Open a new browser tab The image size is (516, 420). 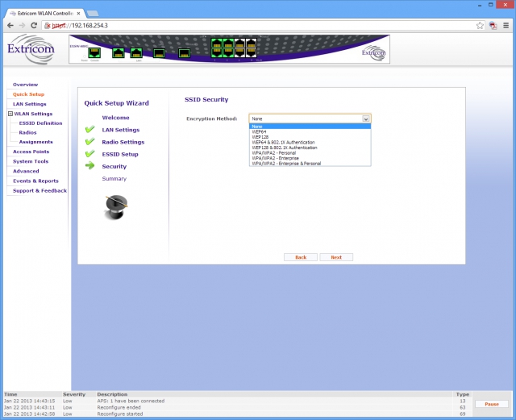pos(93,14)
